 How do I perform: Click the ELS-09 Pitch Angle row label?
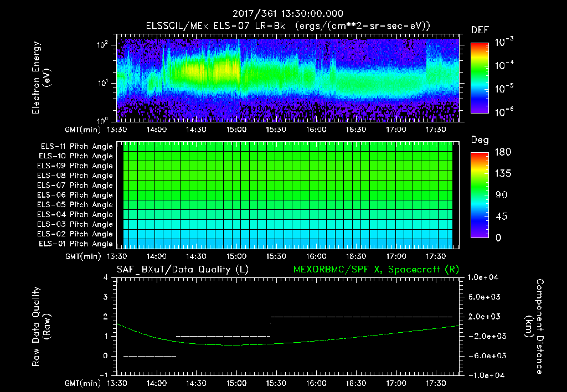(75, 166)
